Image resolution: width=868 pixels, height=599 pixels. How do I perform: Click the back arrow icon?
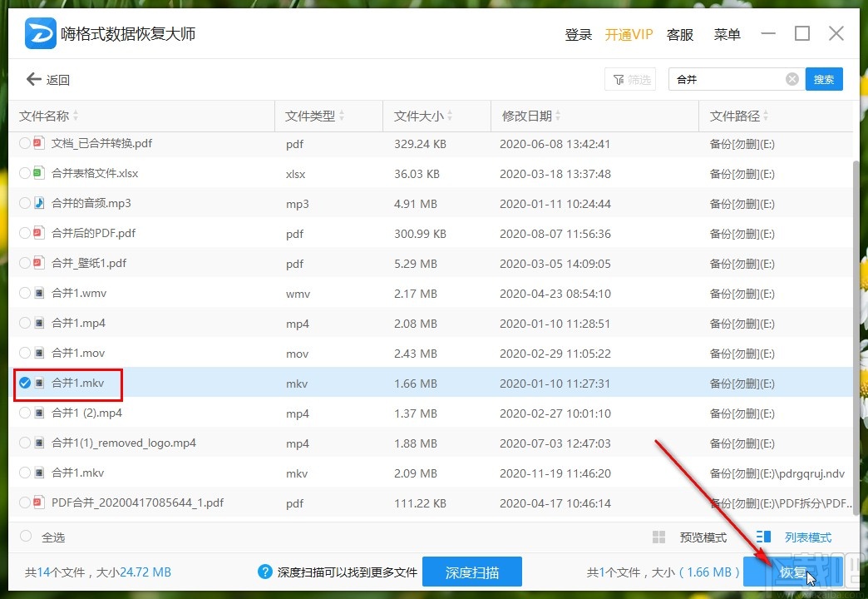[34, 79]
